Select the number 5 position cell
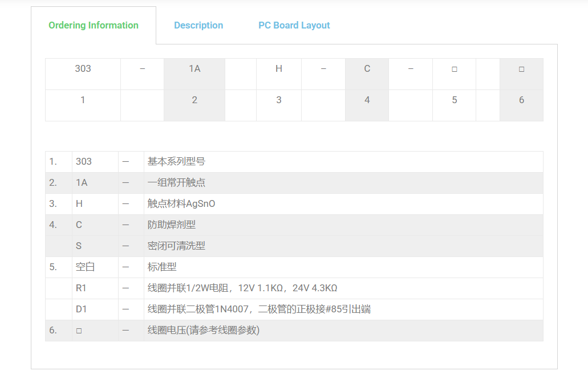This screenshot has height=383, width=588. 454,100
